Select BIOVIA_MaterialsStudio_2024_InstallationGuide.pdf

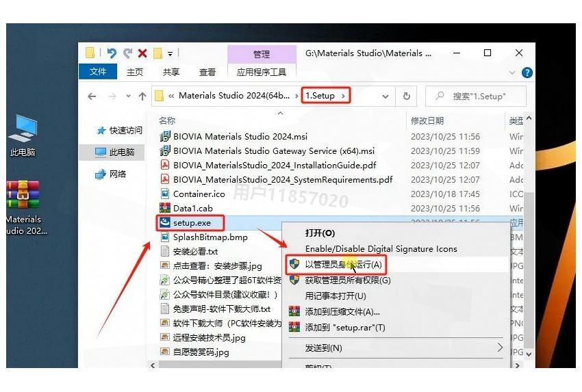click(x=275, y=166)
